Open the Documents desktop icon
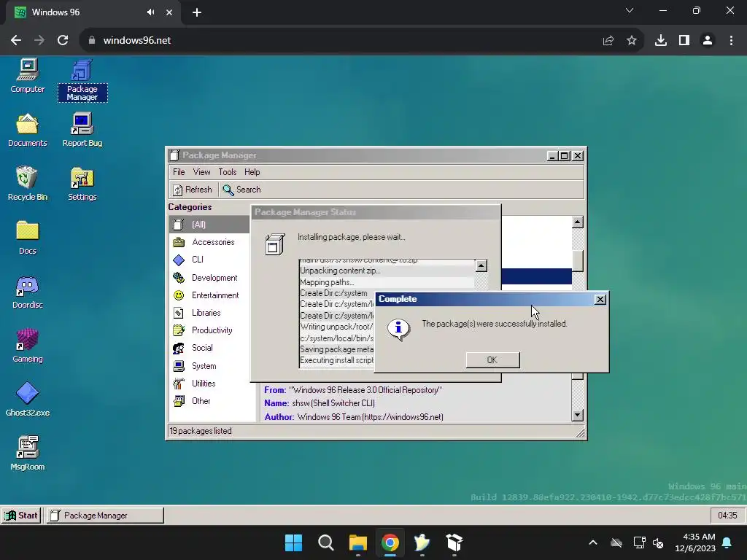 coord(27,130)
